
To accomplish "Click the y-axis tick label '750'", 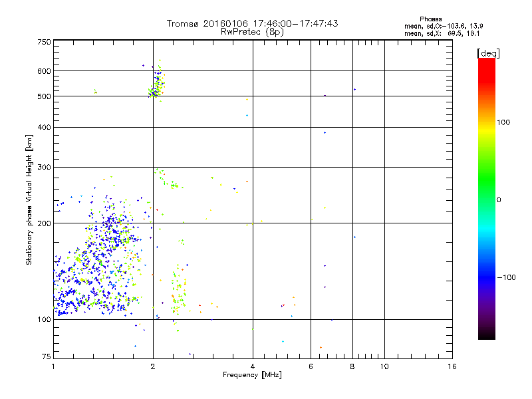I will click(x=44, y=42).
